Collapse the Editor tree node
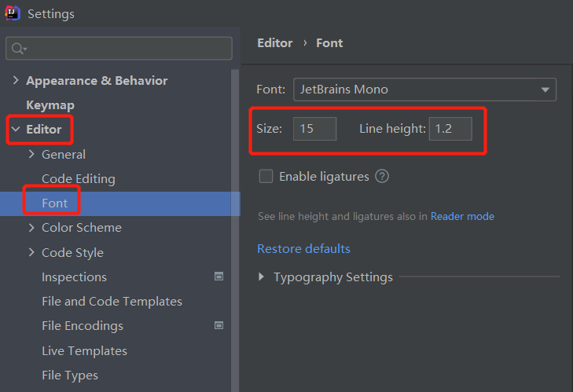 tap(16, 130)
